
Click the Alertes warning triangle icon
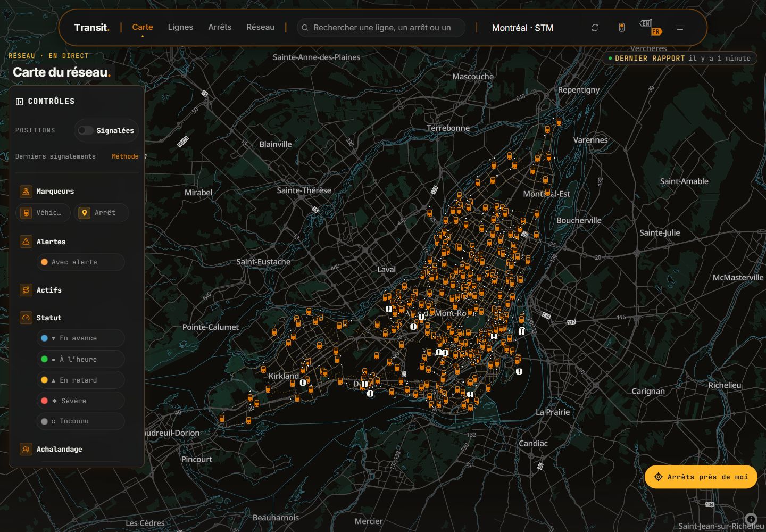26,242
